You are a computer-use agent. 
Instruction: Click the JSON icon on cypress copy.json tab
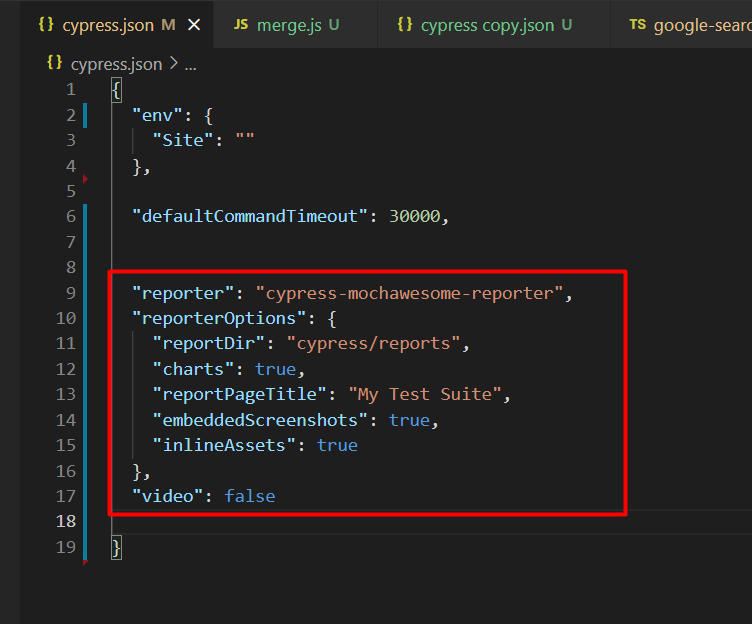coord(405,24)
